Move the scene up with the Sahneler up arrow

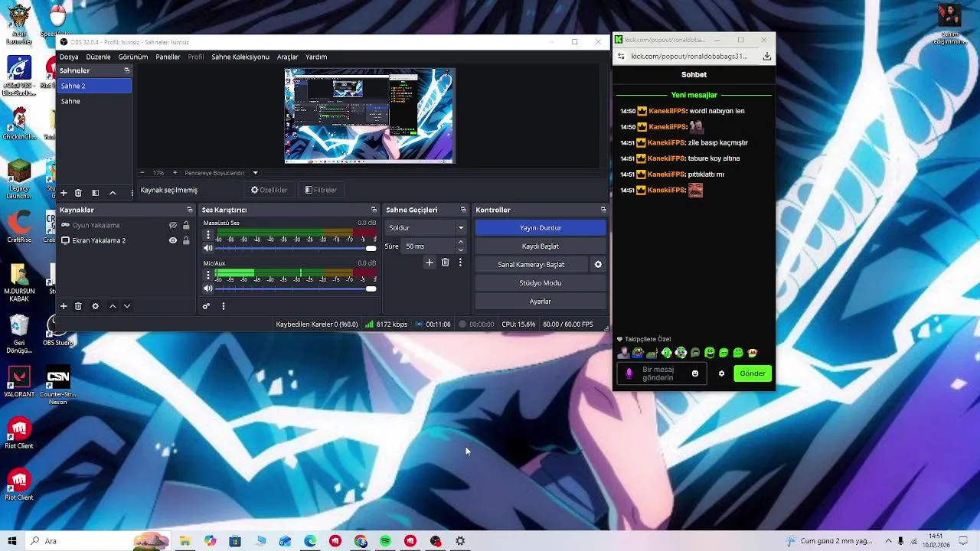(113, 193)
